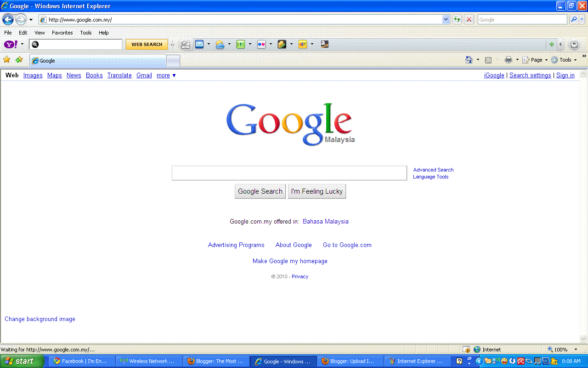Open the Flickr icon in Yahoo toolbar
The image size is (588, 368).
click(x=261, y=44)
